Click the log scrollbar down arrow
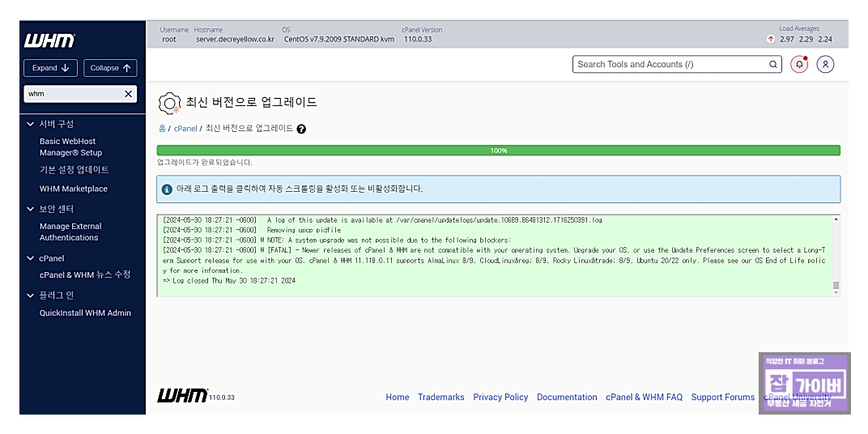Viewport: 868px width, 434px height. 836,292
